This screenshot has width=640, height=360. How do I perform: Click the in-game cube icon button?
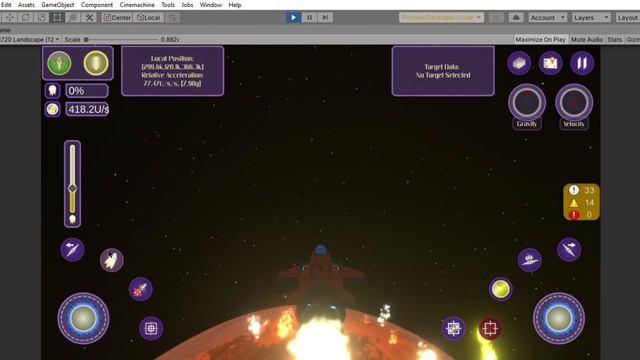pos(519,63)
